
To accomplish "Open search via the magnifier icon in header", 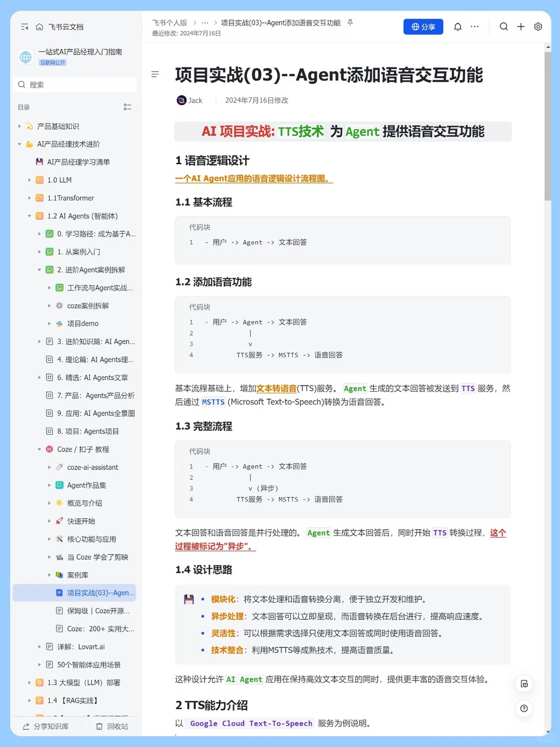I will tap(503, 26).
